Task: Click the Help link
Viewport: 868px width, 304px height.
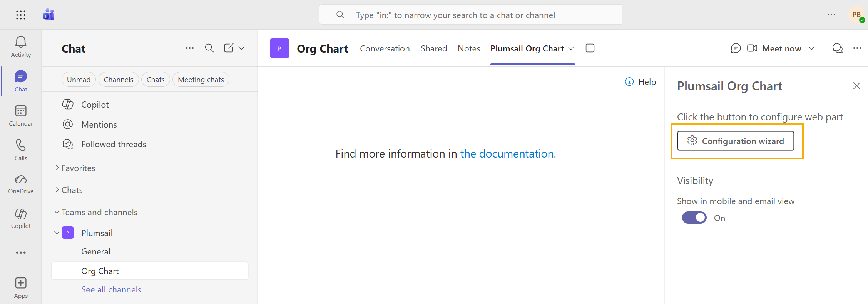Action: [x=641, y=82]
